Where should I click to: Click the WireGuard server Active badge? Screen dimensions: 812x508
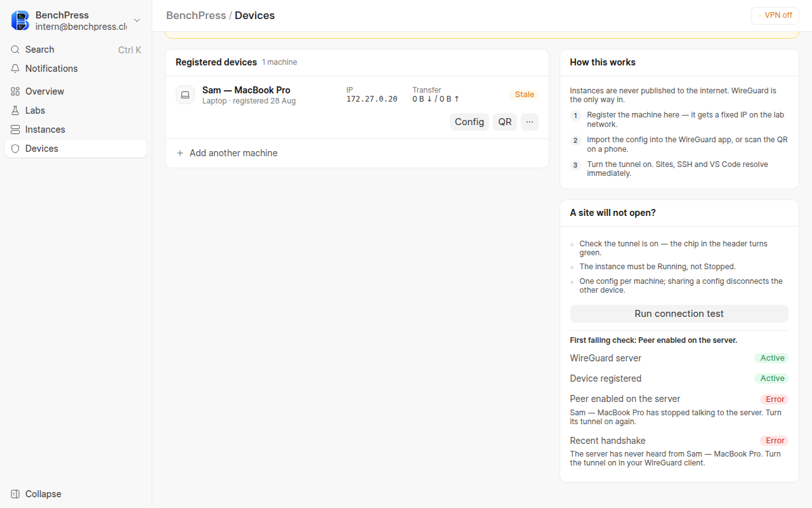pyautogui.click(x=772, y=358)
